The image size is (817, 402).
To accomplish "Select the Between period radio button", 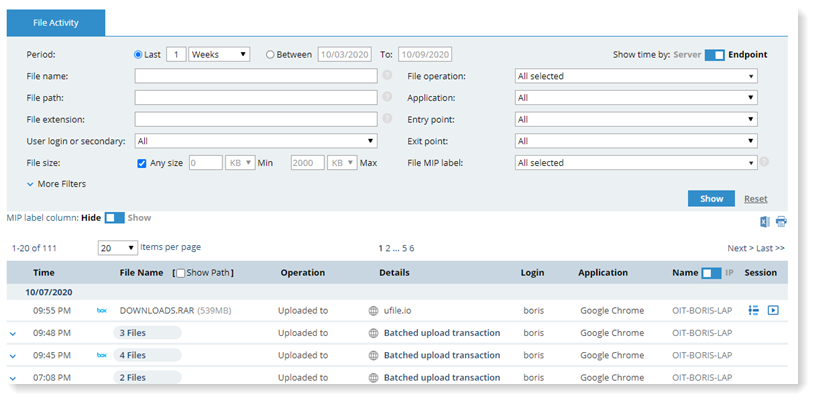I will click(x=271, y=55).
